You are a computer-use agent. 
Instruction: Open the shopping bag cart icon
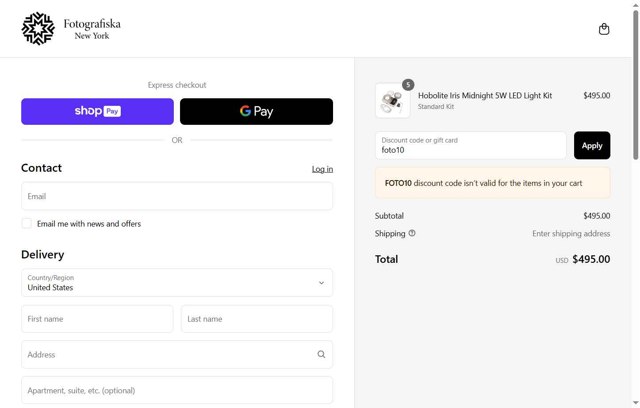click(x=604, y=29)
